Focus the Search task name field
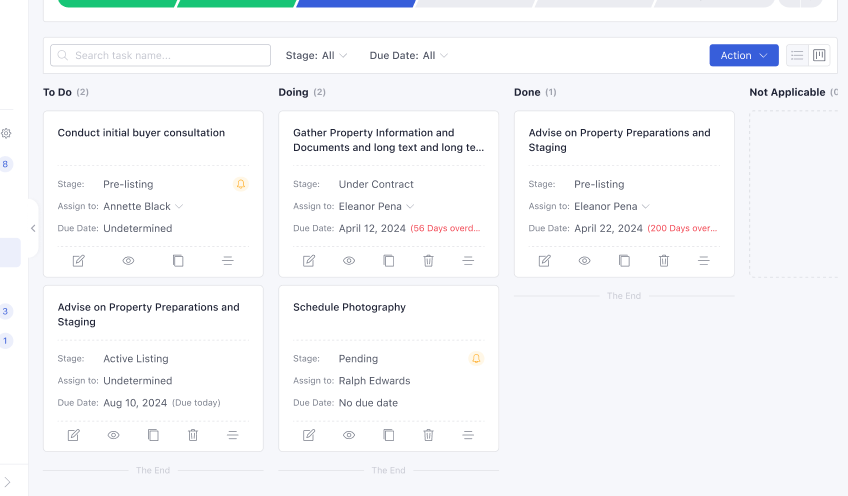Viewport: 848px width, 496px height. point(160,55)
